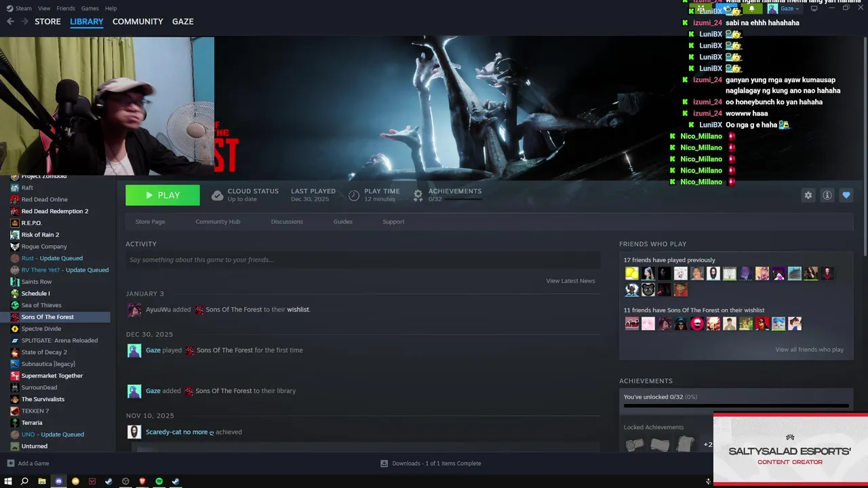Click the 'Say something about this game' field
Screen dimensions: 868x488
[363, 260]
